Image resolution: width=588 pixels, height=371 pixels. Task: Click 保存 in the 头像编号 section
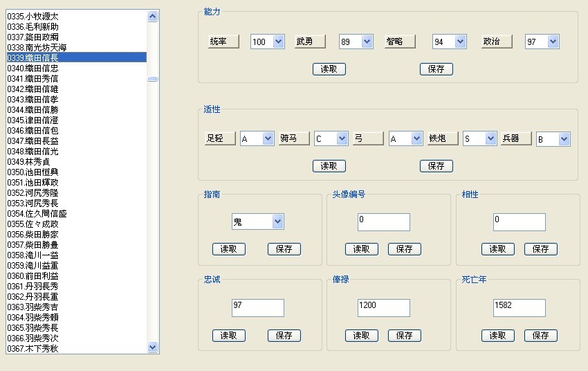point(404,249)
